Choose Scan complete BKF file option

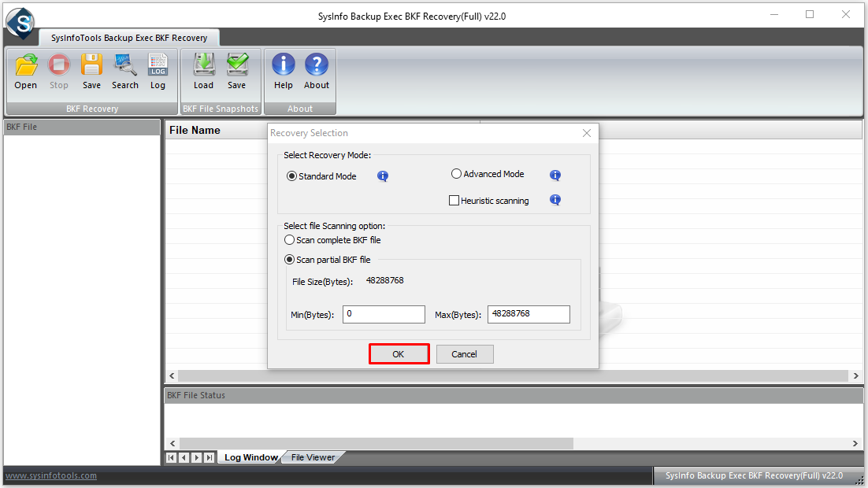pyautogui.click(x=289, y=240)
